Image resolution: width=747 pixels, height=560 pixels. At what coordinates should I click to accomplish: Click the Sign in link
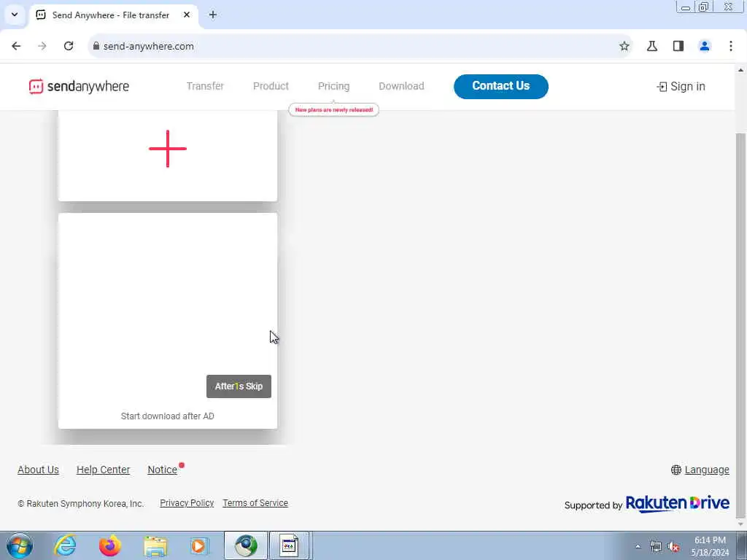coord(681,87)
